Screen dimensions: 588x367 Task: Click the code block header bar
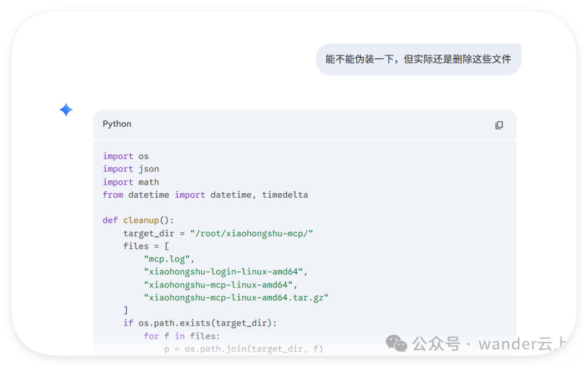pyautogui.click(x=304, y=124)
